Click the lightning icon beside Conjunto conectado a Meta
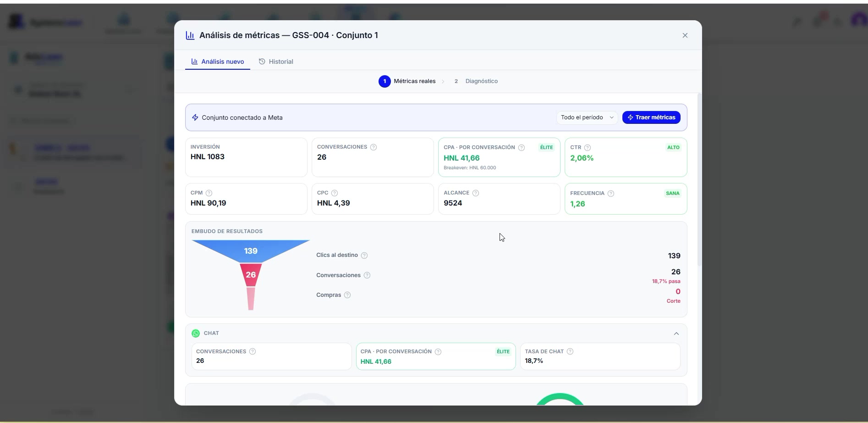The height and width of the screenshot is (423, 868). [195, 117]
